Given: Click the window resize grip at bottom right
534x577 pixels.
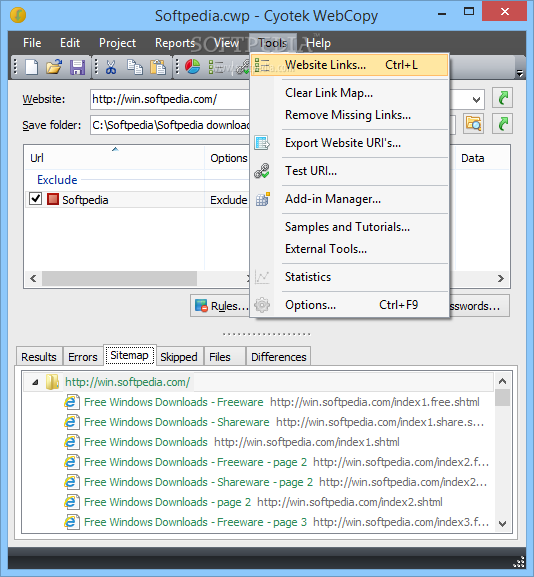Looking at the screenshot, I should [519, 562].
